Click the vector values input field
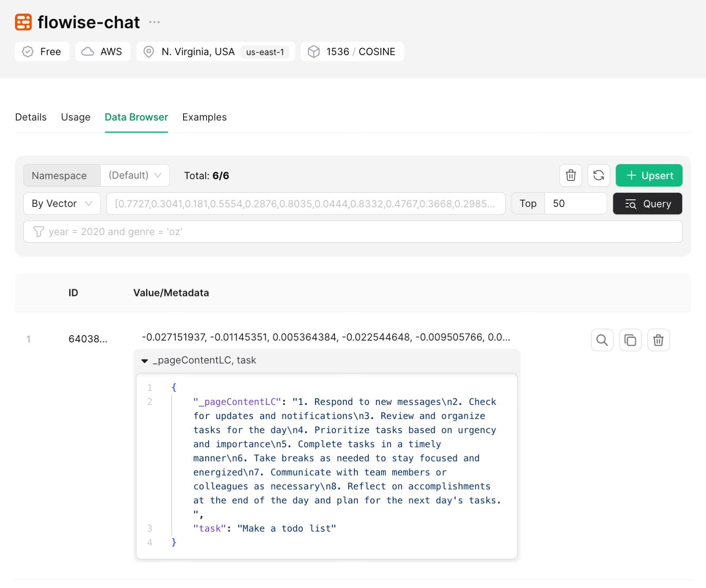Viewport: 706px width, 588px height. [305, 204]
